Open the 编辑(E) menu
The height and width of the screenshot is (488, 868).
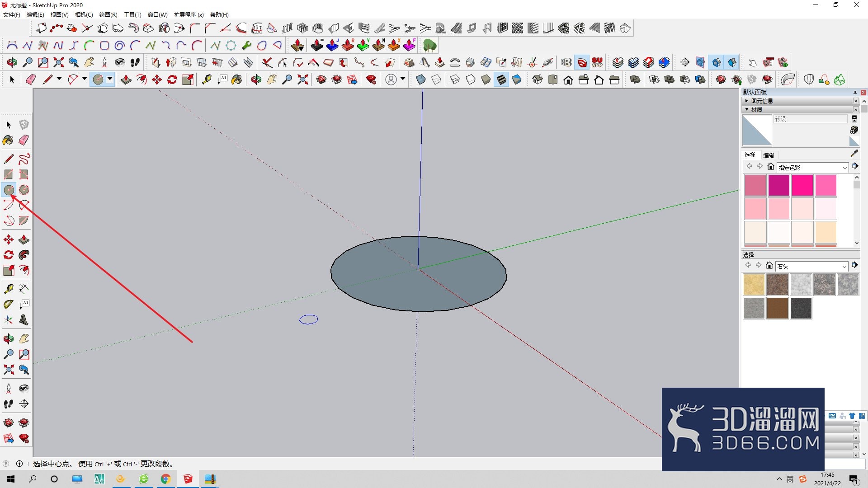click(35, 14)
